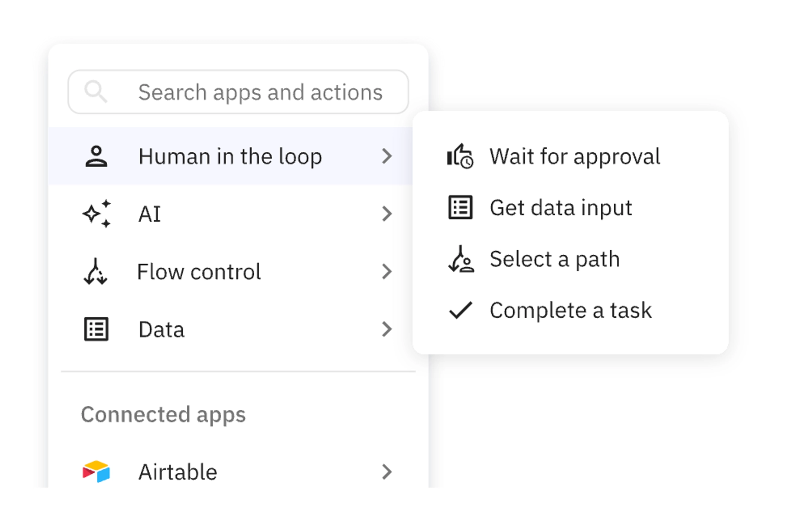Expand the AI submenu chevron
Image resolution: width=802 pixels, height=532 pixels.
point(387,214)
